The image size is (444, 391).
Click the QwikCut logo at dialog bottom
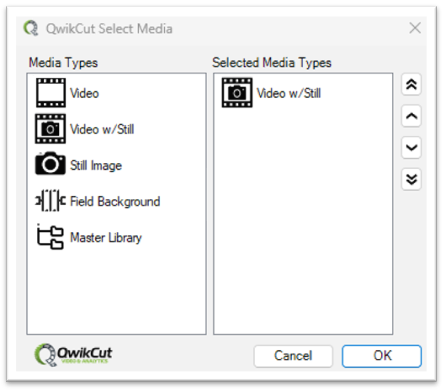tap(74, 355)
